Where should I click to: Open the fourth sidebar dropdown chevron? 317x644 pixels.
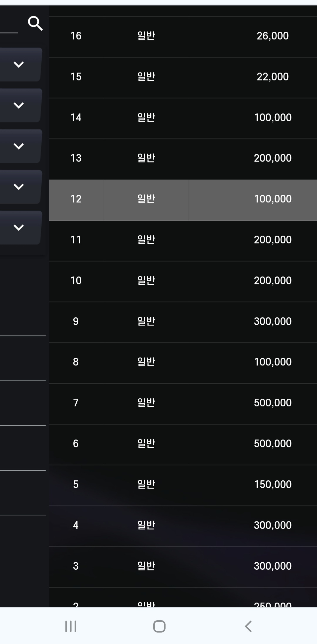(19, 187)
